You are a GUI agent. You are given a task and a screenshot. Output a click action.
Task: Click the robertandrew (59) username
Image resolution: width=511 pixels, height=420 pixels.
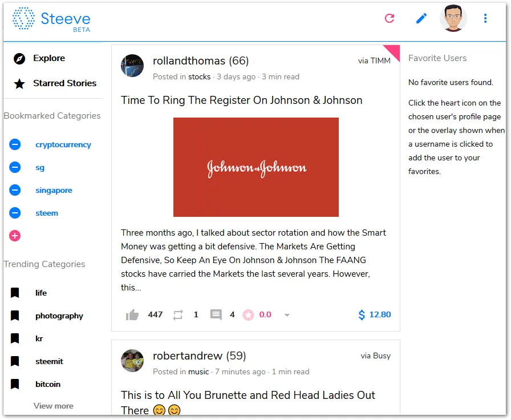coord(200,356)
